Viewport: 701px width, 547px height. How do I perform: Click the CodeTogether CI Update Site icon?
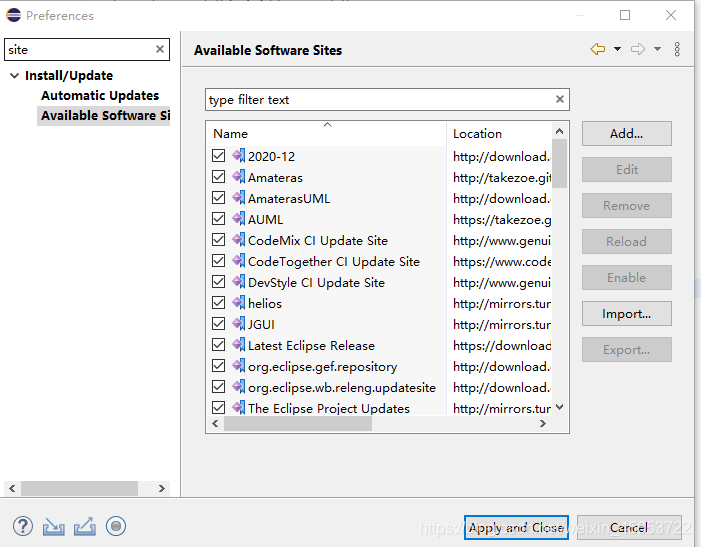(239, 261)
